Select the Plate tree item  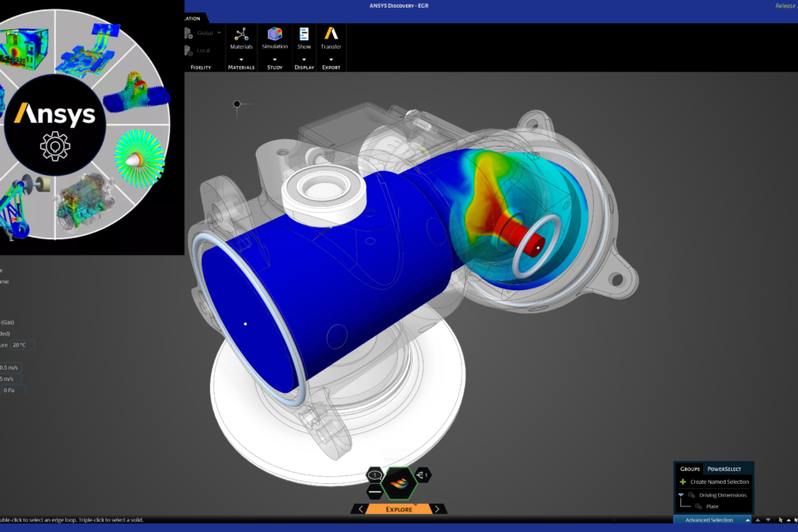(x=712, y=506)
